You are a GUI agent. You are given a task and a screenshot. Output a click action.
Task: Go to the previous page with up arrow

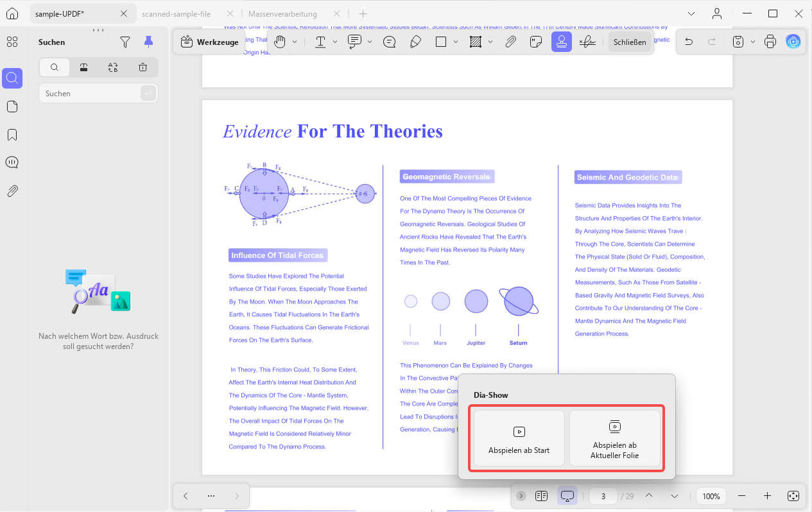tap(649, 496)
